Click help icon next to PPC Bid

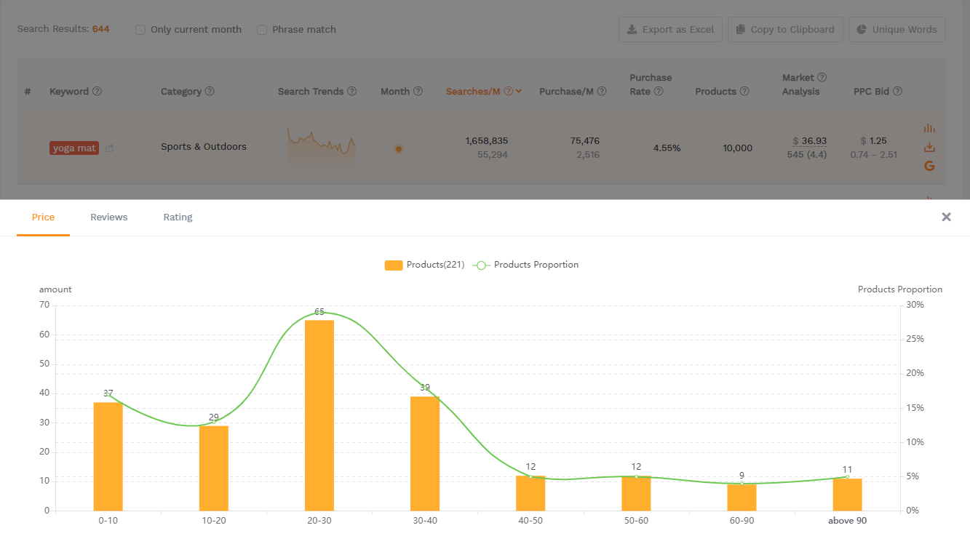897,92
